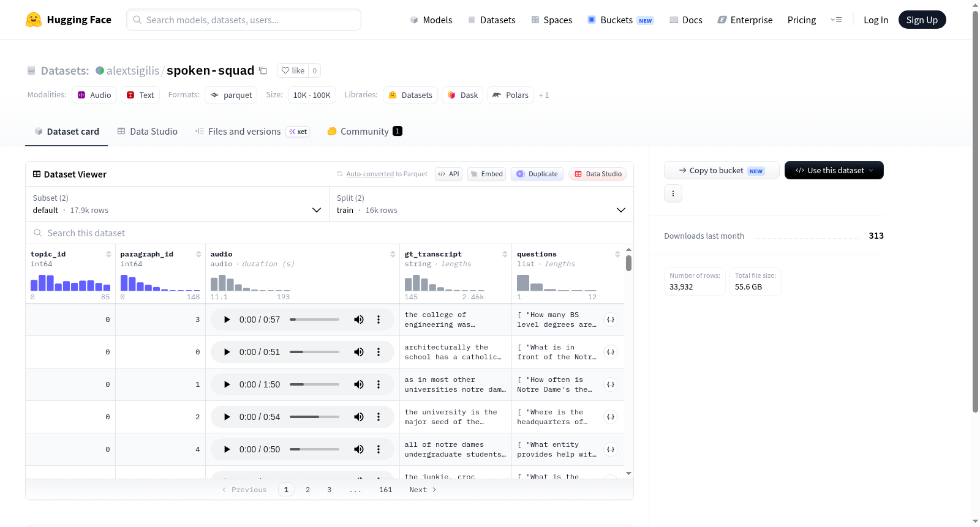
Task: Play the 0:50 audio clip
Action: click(x=227, y=449)
